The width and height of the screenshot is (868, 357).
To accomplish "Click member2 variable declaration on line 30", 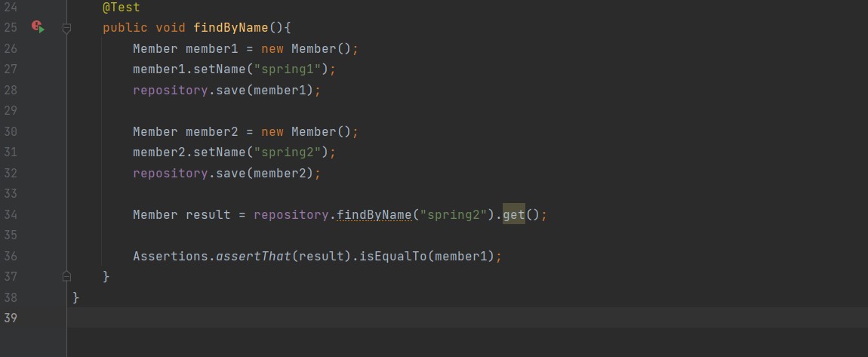I will coord(211,132).
